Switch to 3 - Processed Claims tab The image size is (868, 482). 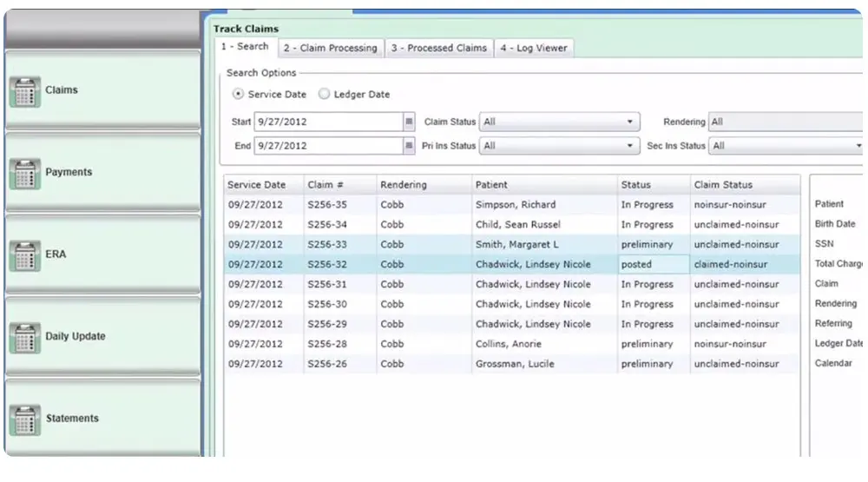click(439, 49)
